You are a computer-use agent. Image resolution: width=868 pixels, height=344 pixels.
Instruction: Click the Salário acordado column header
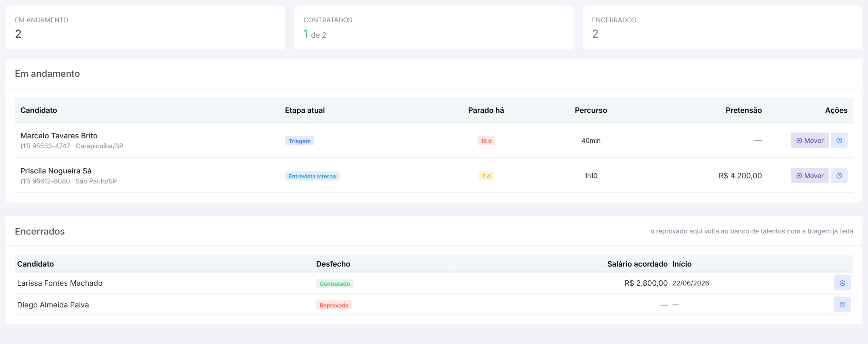(x=637, y=264)
